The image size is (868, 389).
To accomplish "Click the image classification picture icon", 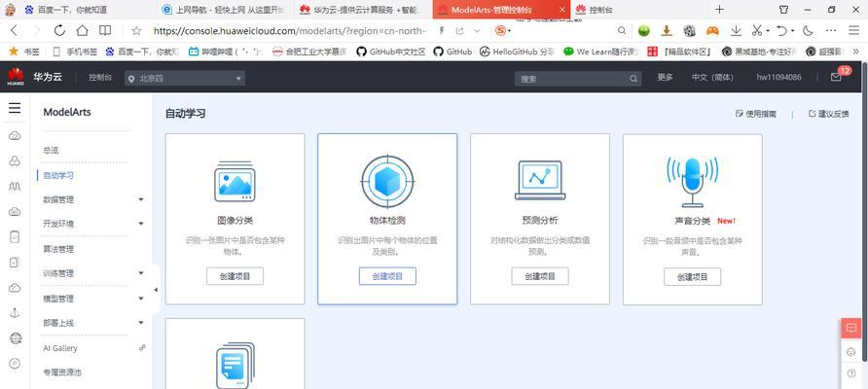I will 235,181.
